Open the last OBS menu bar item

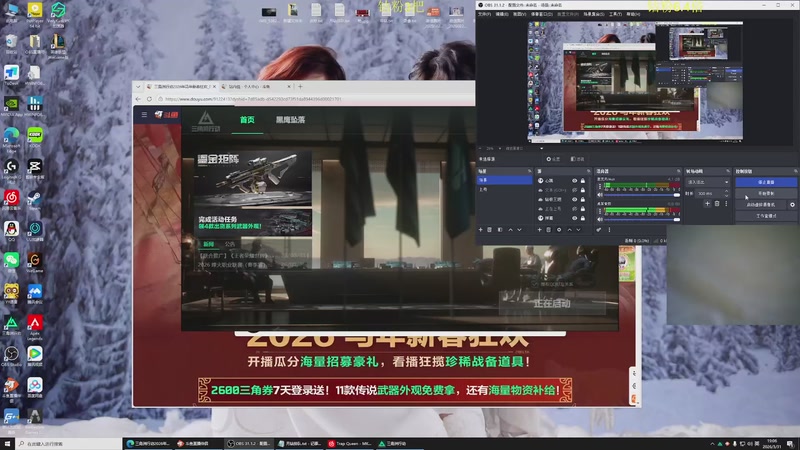click(x=633, y=14)
